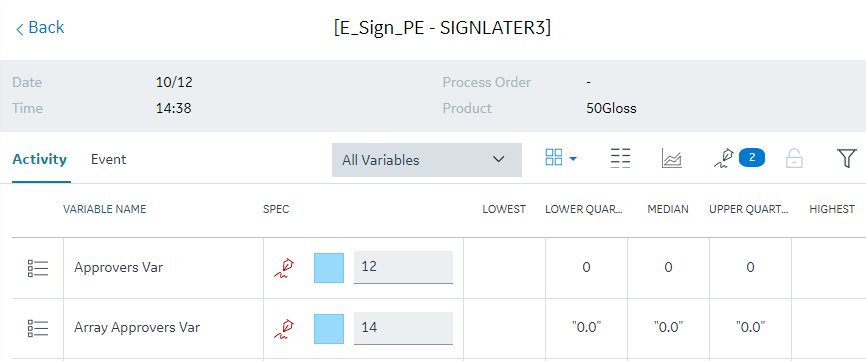Screen dimensions: 866x361
Task: Open the All Variables dropdown
Action: point(427,160)
